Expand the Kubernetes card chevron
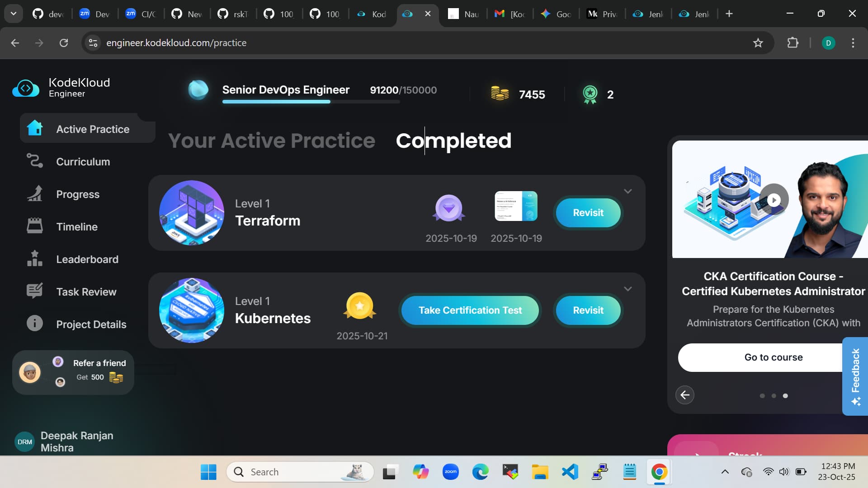Screen dimensions: 868x488 pos(627,289)
